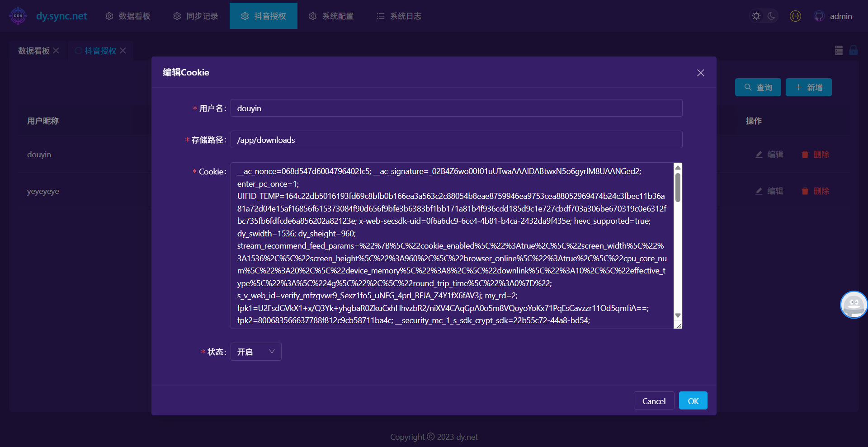Click the dy.sync.net logo icon
Screen dimensions: 868x447
18,16
